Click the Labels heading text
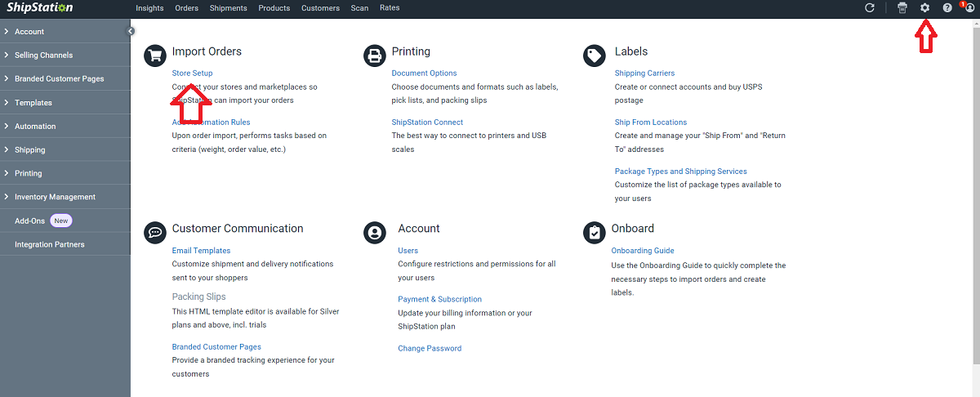 pyautogui.click(x=631, y=51)
